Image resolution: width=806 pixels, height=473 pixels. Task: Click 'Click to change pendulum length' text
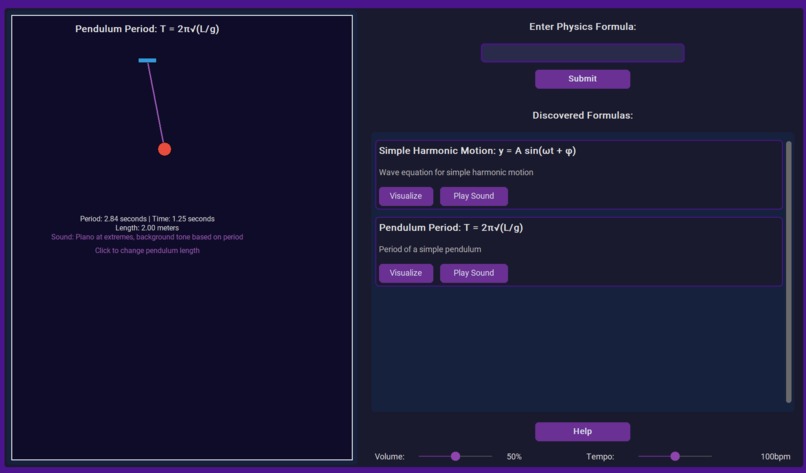tap(147, 250)
